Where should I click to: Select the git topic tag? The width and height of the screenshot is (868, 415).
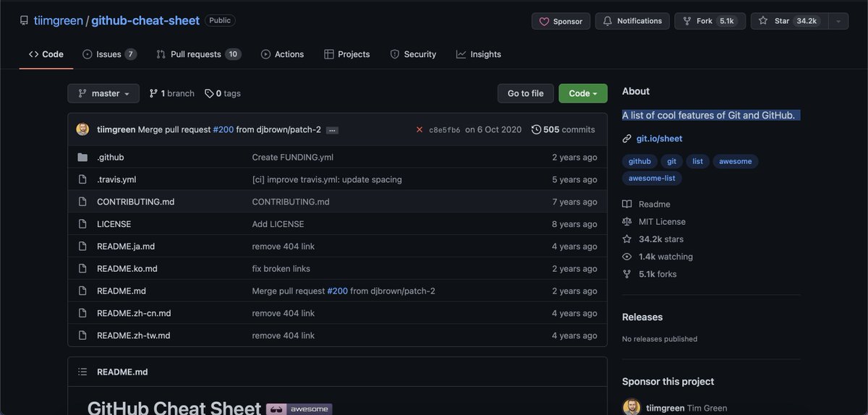coord(672,161)
